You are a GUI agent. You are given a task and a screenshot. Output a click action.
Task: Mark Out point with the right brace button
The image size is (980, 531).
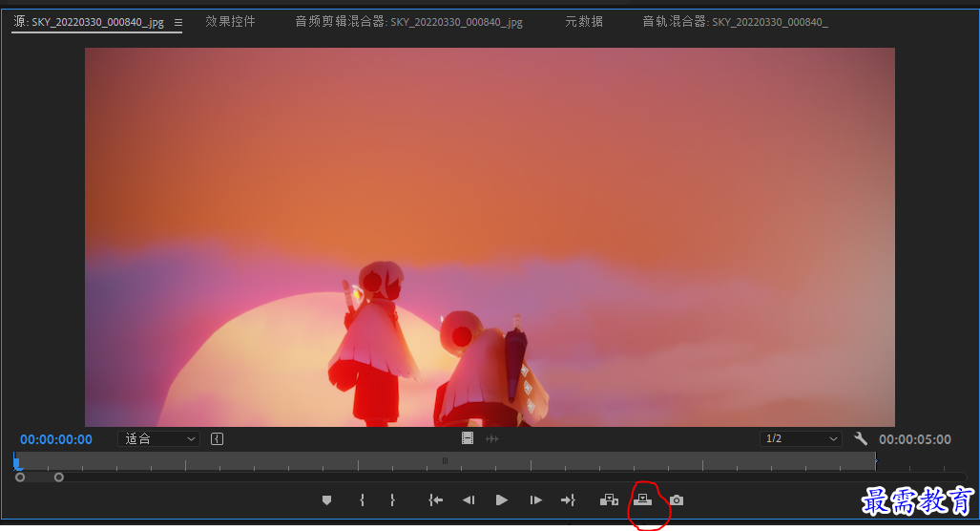(392, 500)
